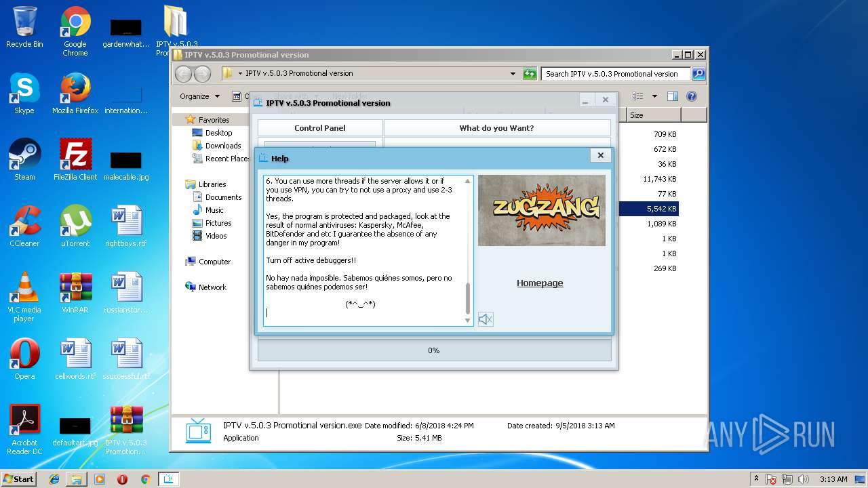The height and width of the screenshot is (488, 868).
Task: Select Libraries in navigation pane
Action: click(212, 184)
